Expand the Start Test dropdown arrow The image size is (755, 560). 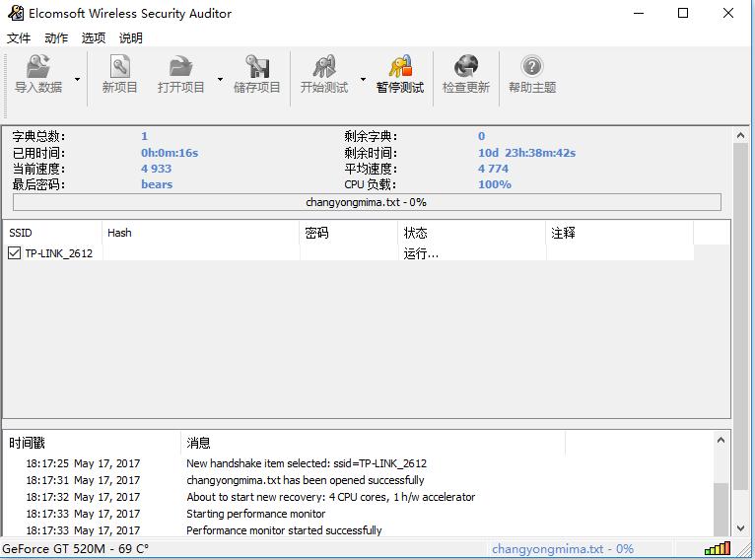[x=363, y=79]
